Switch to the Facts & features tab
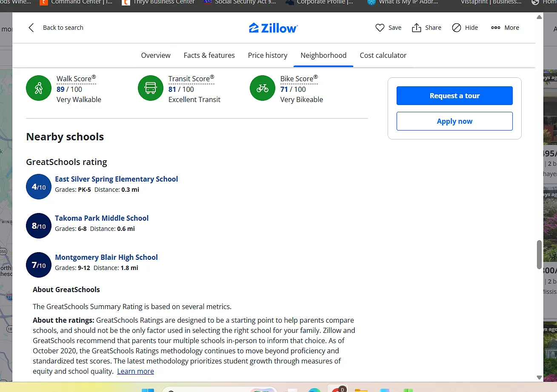The width and height of the screenshot is (557, 392). (209, 55)
